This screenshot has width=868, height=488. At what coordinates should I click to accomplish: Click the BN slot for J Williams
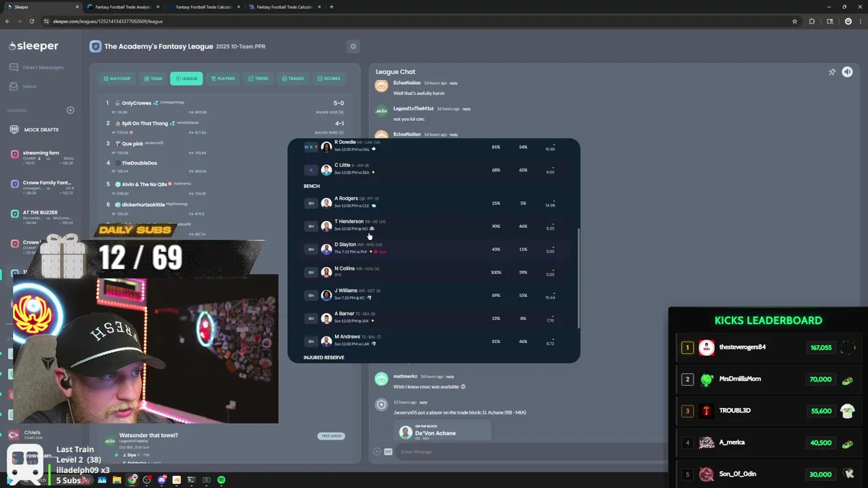point(311,295)
